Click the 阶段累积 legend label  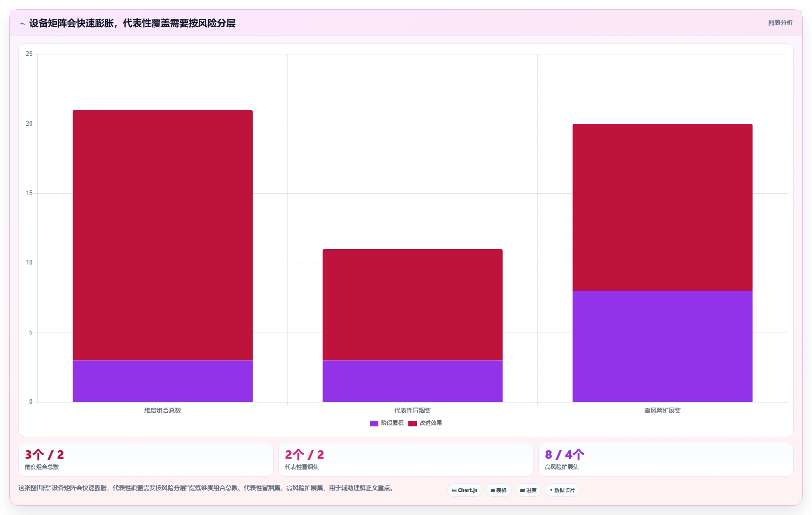[392, 423]
